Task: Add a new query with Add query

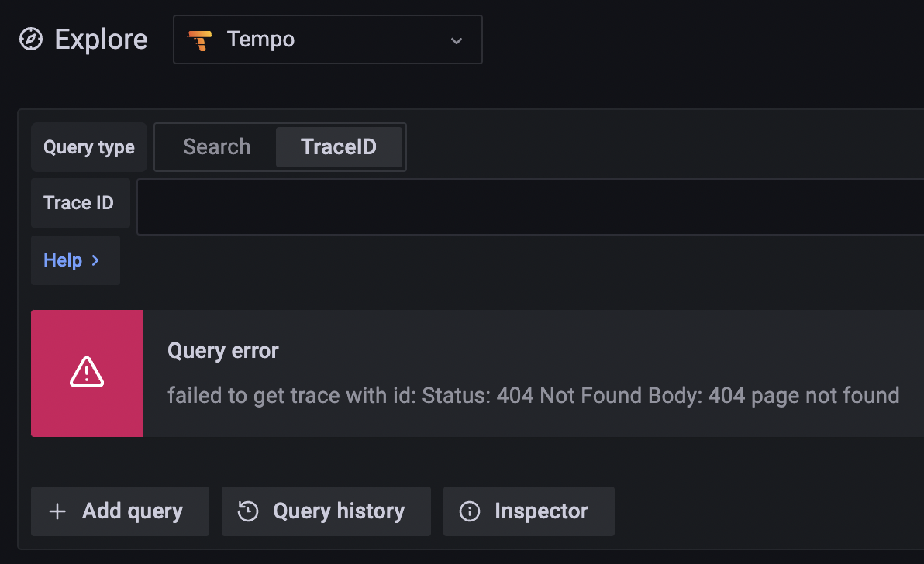Action: pyautogui.click(x=120, y=511)
